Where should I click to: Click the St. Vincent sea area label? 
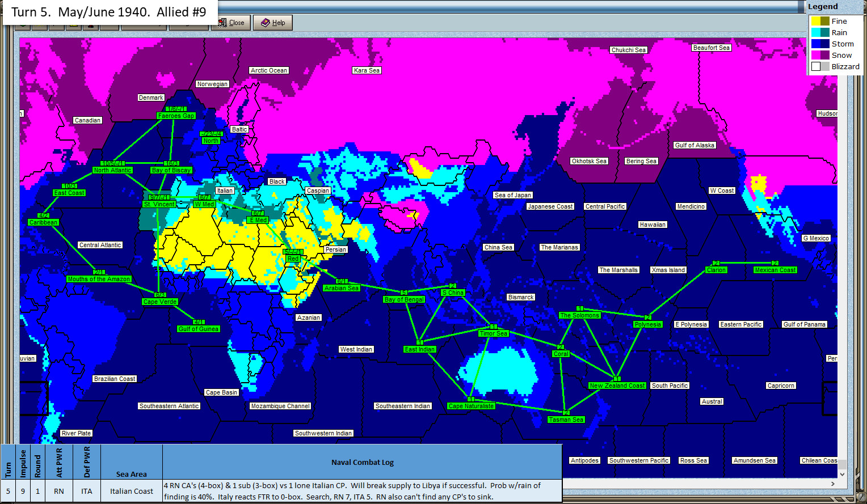159,204
